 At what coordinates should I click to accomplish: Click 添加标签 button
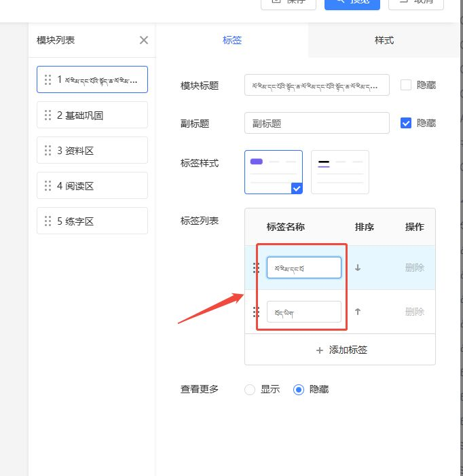[x=341, y=350]
